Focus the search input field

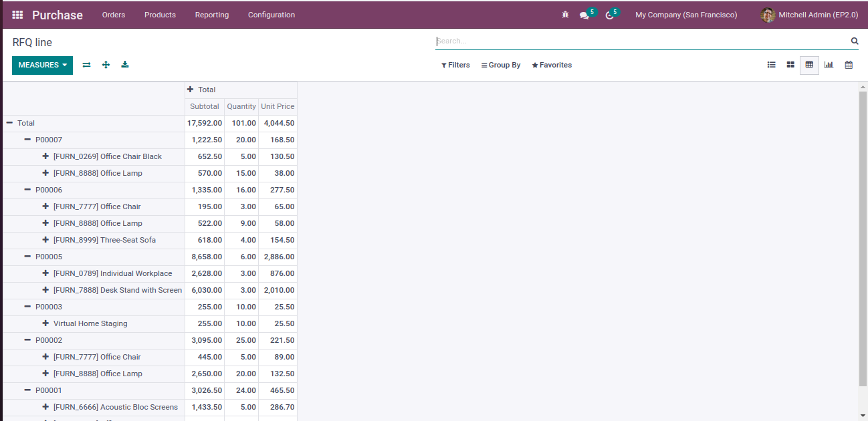click(x=642, y=41)
